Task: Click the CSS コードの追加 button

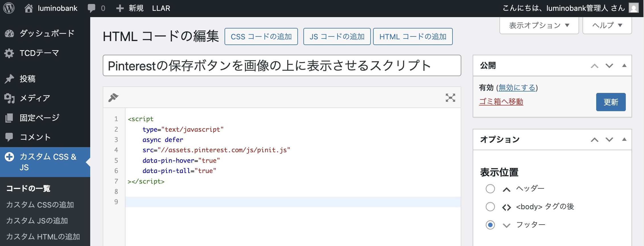Action: (x=261, y=36)
